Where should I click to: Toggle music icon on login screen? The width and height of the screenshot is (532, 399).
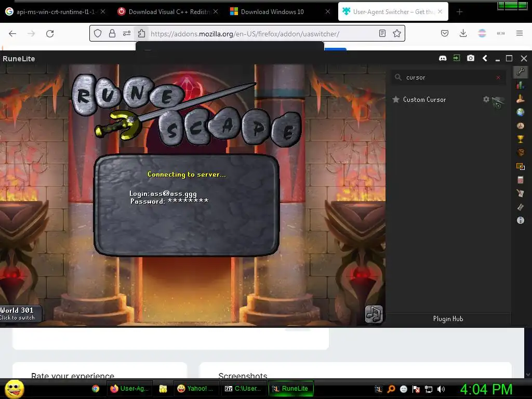click(374, 314)
